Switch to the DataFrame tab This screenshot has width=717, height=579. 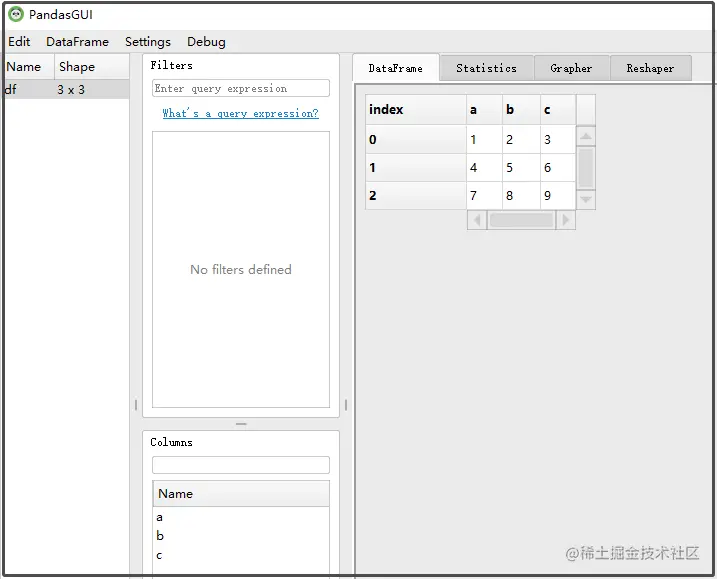coord(396,68)
